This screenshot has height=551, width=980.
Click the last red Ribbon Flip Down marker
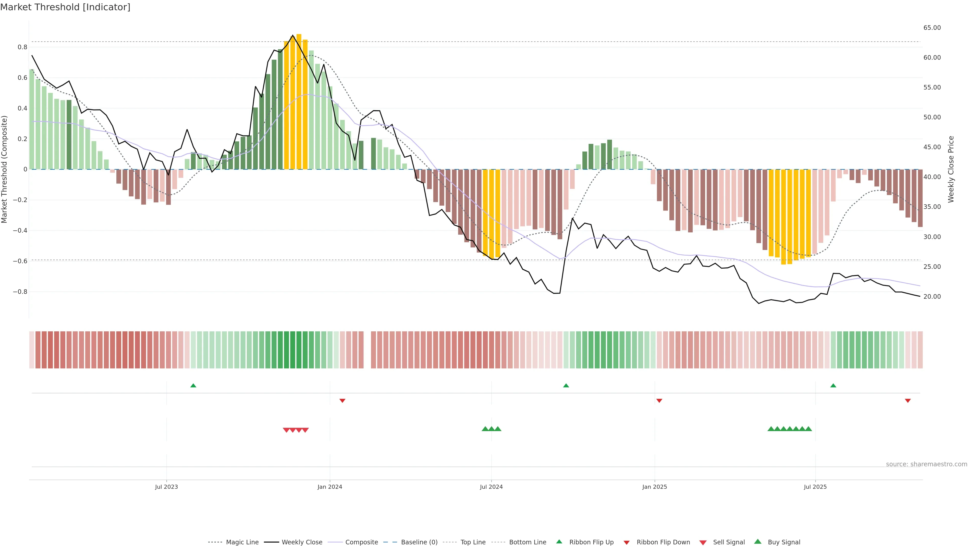coord(908,400)
